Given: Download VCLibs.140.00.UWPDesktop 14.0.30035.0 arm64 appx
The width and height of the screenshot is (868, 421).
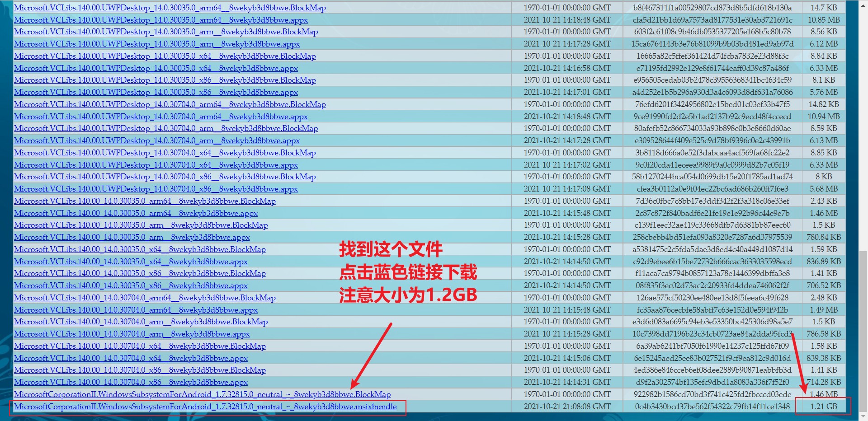Looking at the screenshot, I should (161, 20).
